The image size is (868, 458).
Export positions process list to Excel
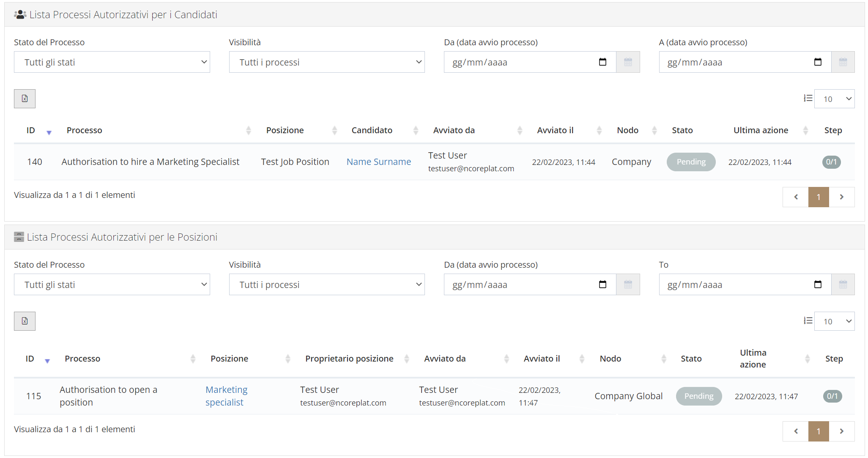[x=25, y=321]
